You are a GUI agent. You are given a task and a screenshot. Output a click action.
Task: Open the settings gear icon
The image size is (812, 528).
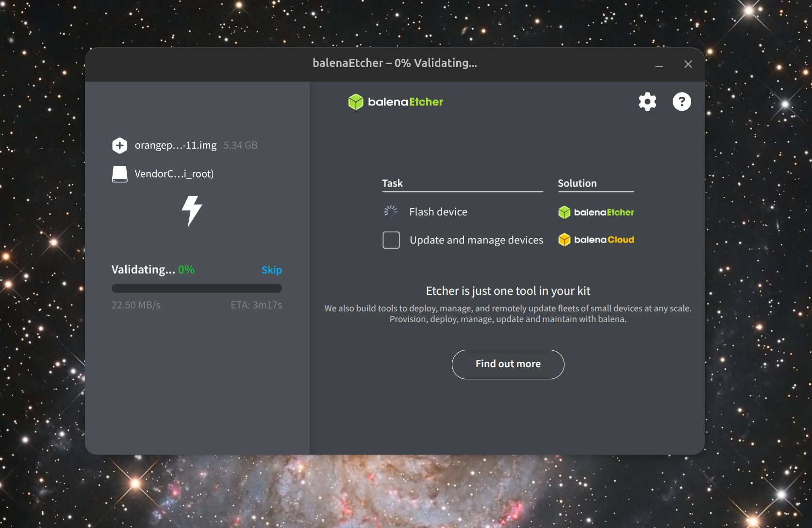point(647,102)
